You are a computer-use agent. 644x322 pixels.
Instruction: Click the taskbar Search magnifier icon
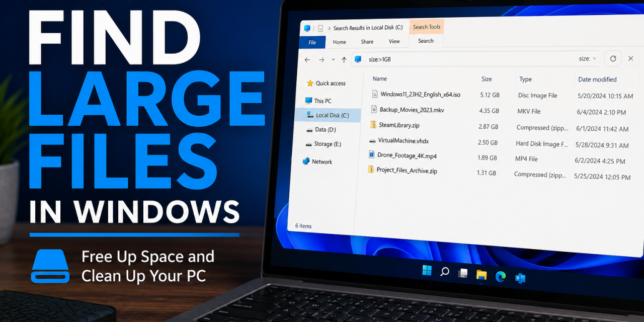click(x=444, y=272)
